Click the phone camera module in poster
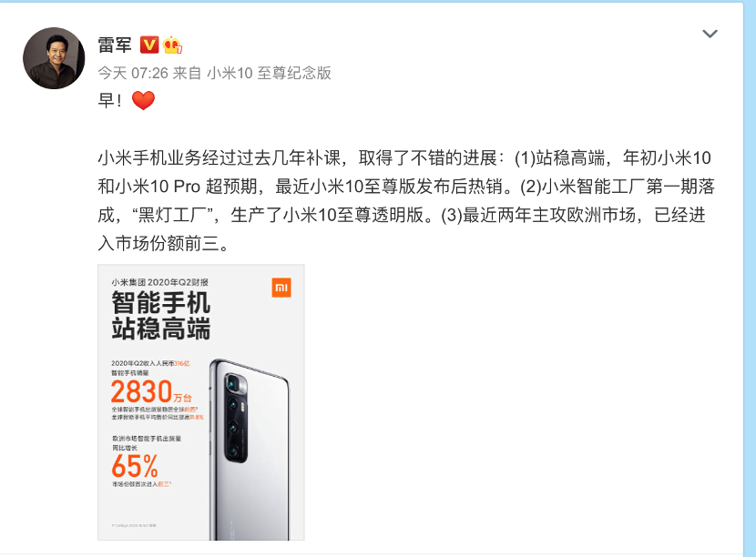Viewport: 756px width, 557px height. (x=236, y=418)
